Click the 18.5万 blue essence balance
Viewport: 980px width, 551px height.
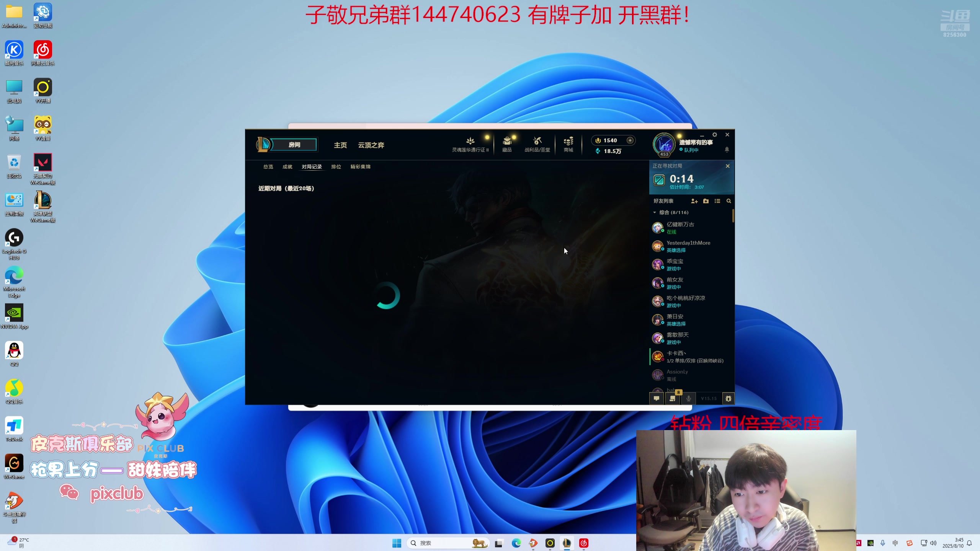coord(608,151)
